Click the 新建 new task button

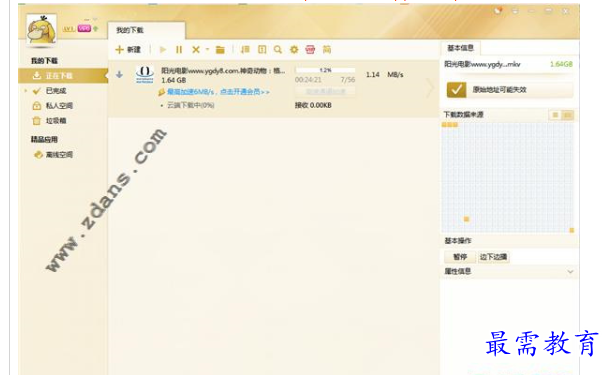click(128, 50)
